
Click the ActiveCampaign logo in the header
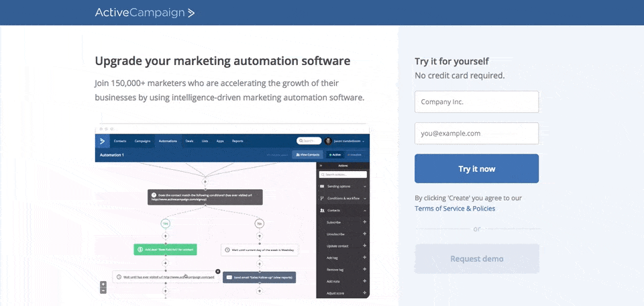(x=145, y=13)
